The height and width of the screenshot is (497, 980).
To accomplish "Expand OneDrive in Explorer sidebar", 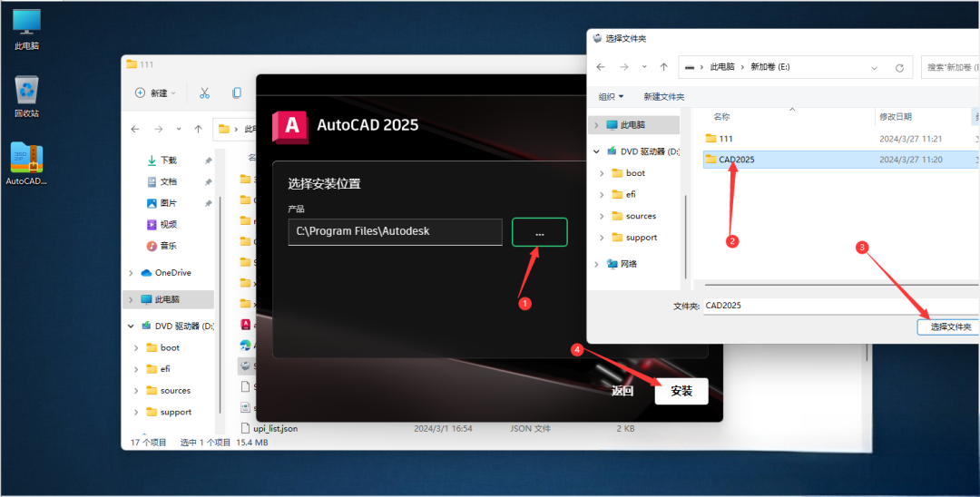I will (131, 273).
